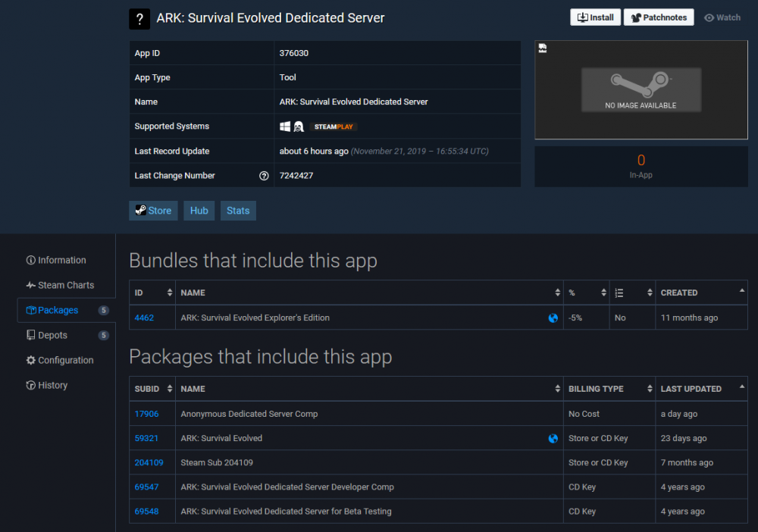Open the Configuration sidebar tab

click(60, 361)
